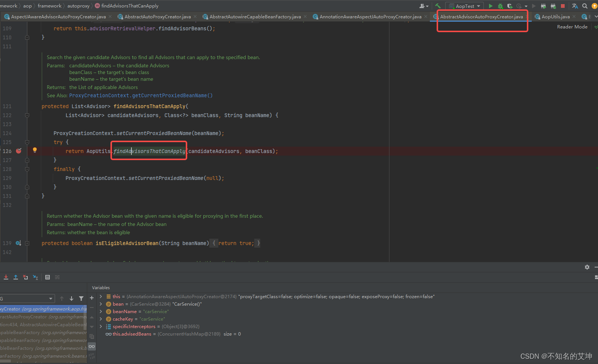Image resolution: width=598 pixels, height=364 pixels.
Task: Select the AbstractAutoProxyCreator stack frame
Action: pos(43,317)
